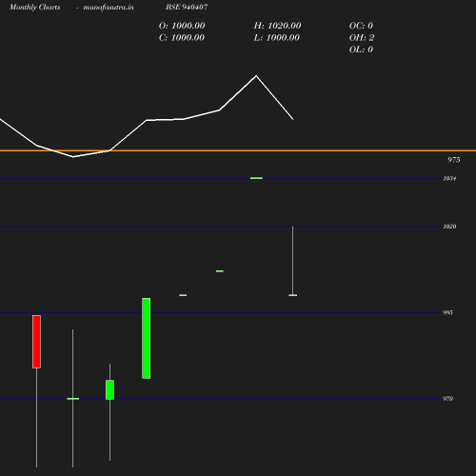Click the 'BSE 940407' symbol text
The image size is (476, 476).
coord(187,7)
